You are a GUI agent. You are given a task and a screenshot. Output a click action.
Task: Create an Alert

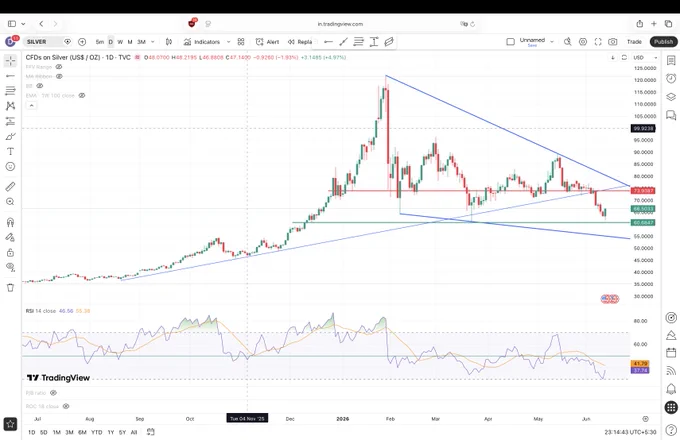[268, 42]
